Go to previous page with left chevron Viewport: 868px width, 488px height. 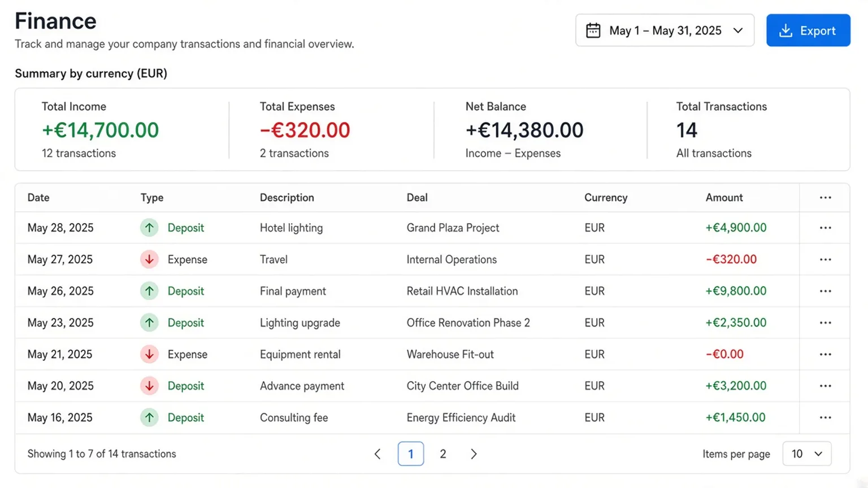377,454
